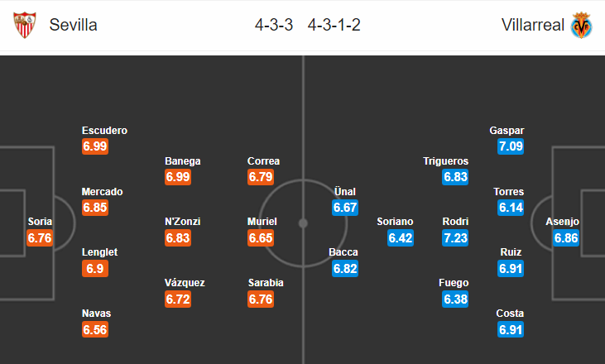Click the Sevilla club crest icon
Viewport: 605px width, 364px height.
[25, 25]
